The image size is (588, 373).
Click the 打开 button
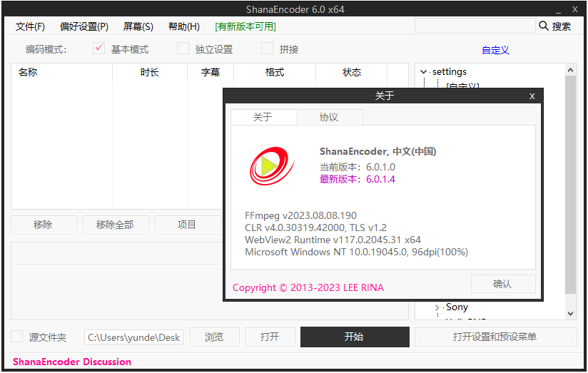270,337
